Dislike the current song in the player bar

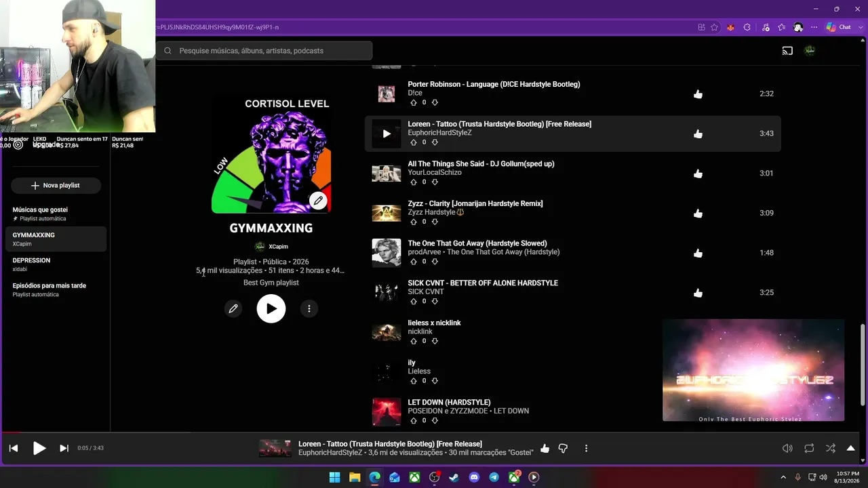point(563,448)
